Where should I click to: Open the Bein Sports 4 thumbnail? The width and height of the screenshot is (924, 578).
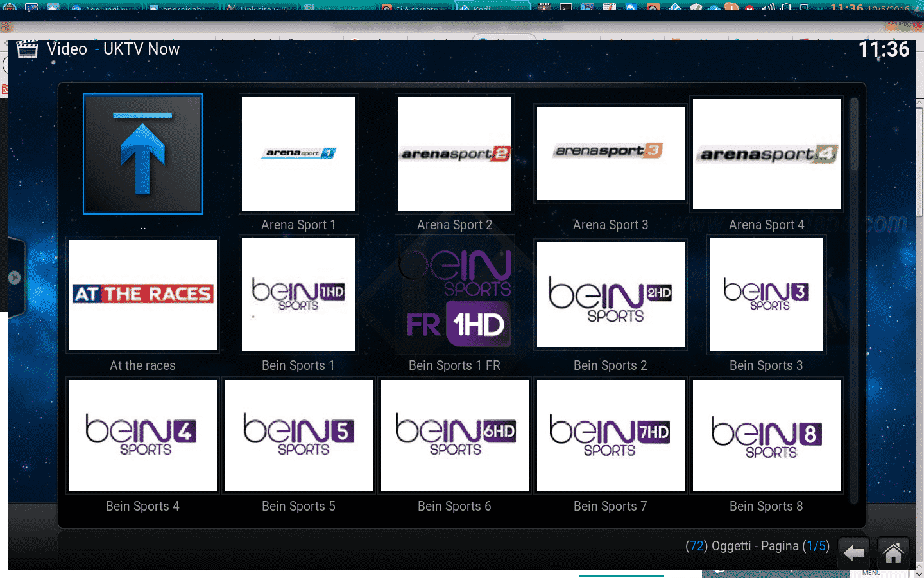coord(143,435)
